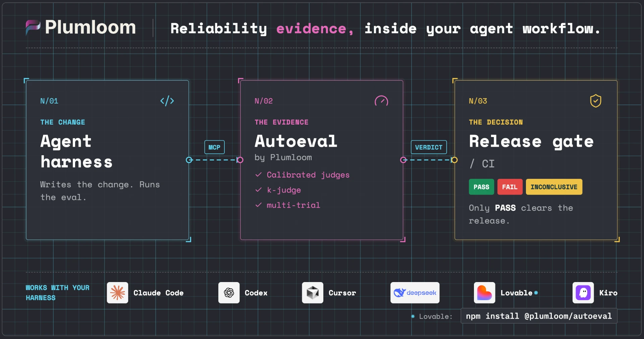Click the Codex label text
The image size is (644, 339).
tap(256, 293)
